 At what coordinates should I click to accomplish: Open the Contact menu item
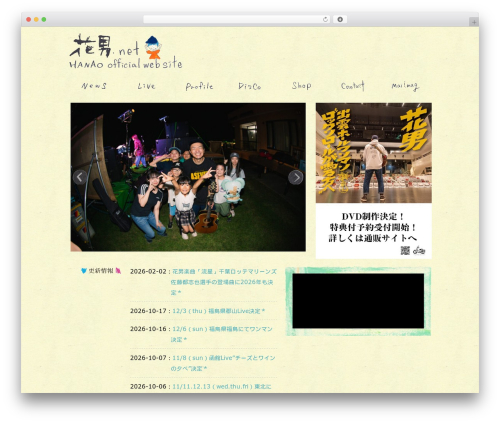352,86
